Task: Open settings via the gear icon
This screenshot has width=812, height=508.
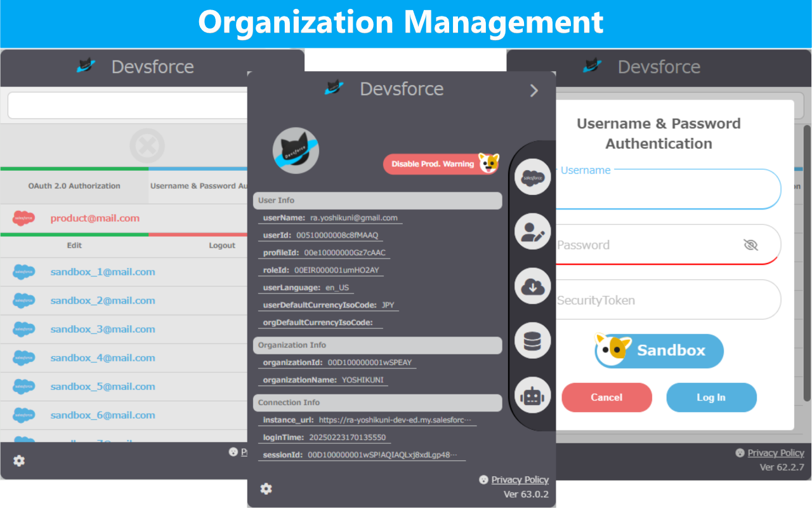Action: (266, 488)
